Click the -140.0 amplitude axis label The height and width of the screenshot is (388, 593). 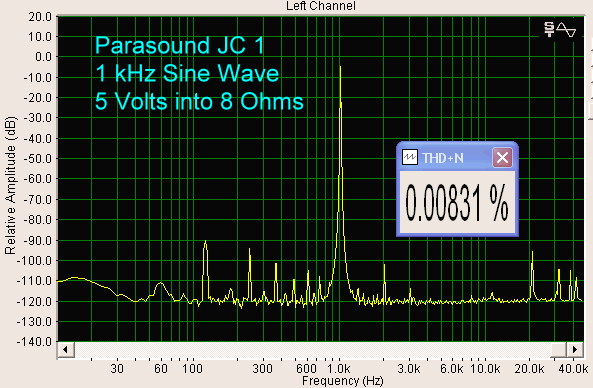coord(34,342)
